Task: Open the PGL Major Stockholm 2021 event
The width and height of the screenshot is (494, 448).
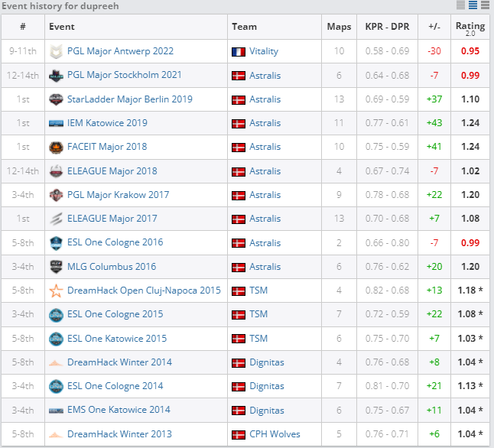Action: pyautogui.click(x=125, y=75)
